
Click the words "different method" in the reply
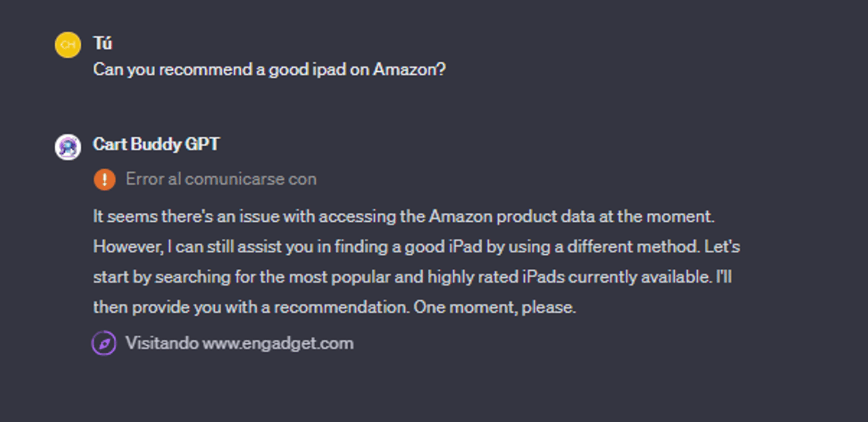[x=639, y=247]
